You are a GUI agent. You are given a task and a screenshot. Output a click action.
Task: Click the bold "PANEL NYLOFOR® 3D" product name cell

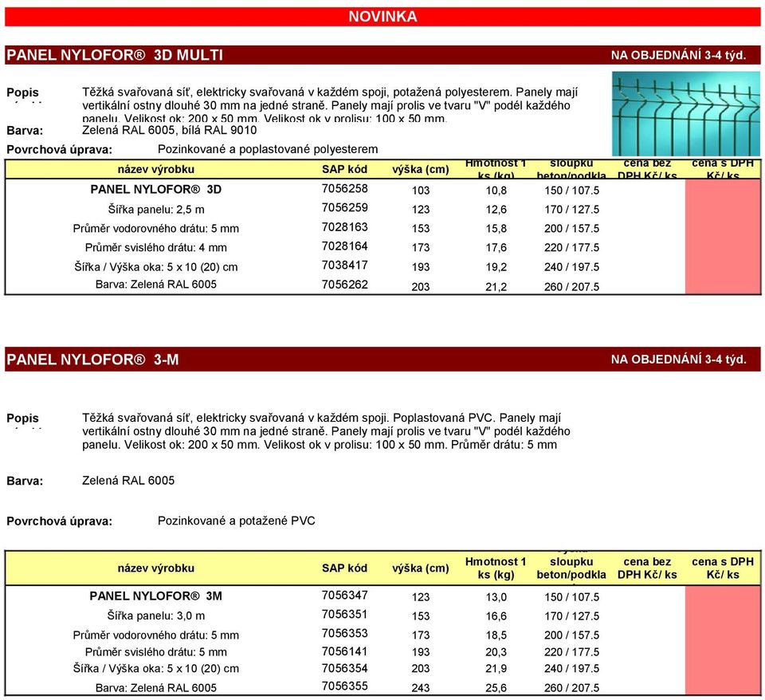click(x=156, y=190)
